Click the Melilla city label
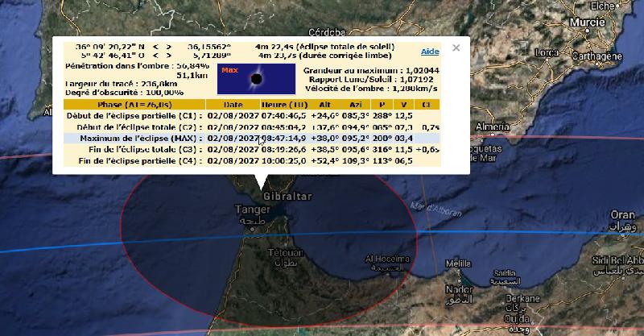 pos(458,263)
